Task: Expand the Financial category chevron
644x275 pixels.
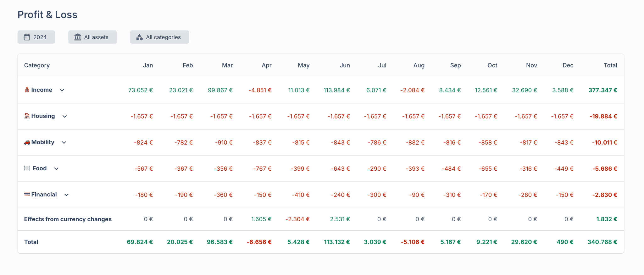Action: 66,195
